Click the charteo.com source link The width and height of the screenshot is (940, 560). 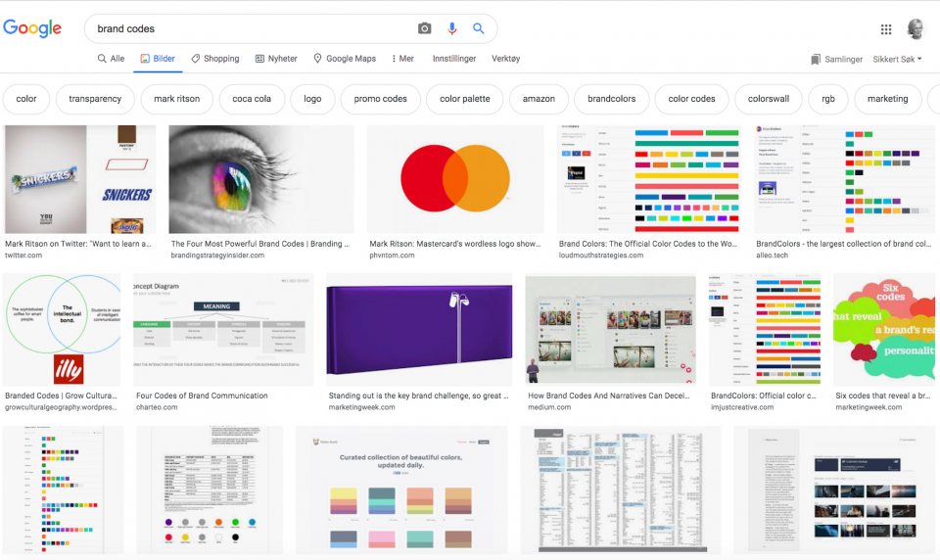point(157,407)
